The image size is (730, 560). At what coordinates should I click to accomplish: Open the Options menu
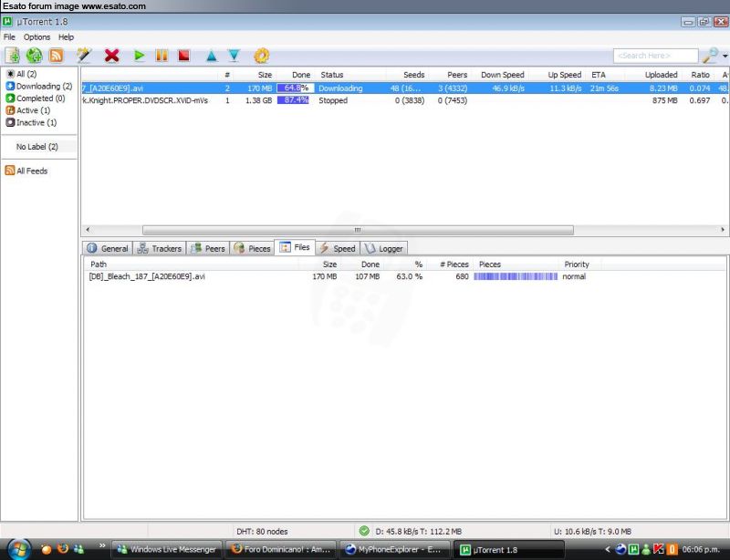pyautogui.click(x=37, y=37)
